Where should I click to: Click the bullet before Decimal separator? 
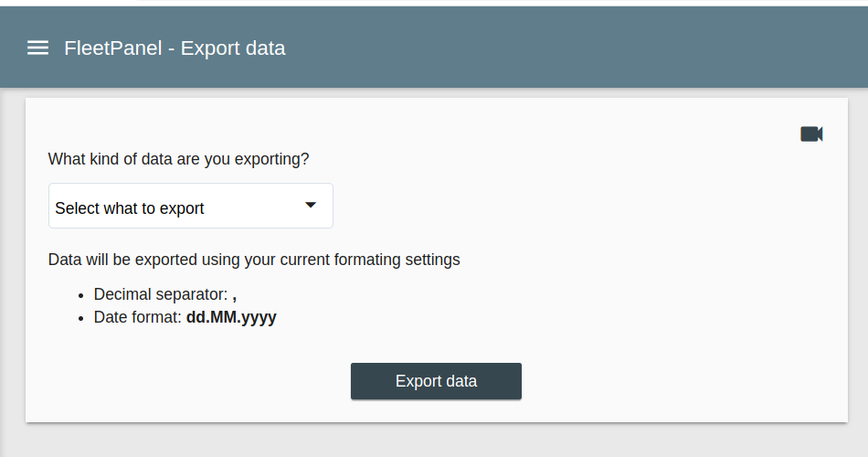click(x=81, y=295)
